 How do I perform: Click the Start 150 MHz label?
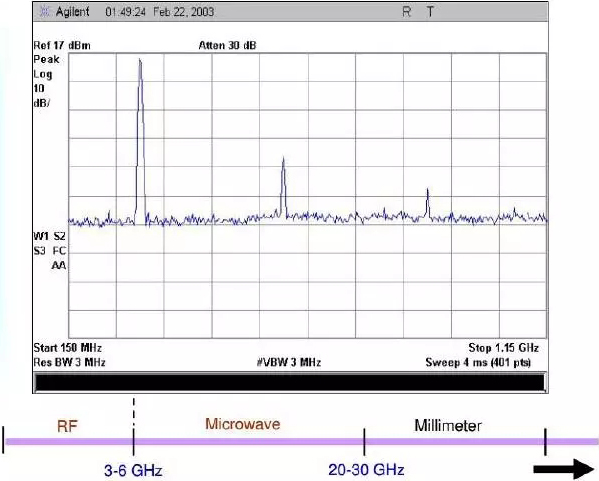click(68, 348)
